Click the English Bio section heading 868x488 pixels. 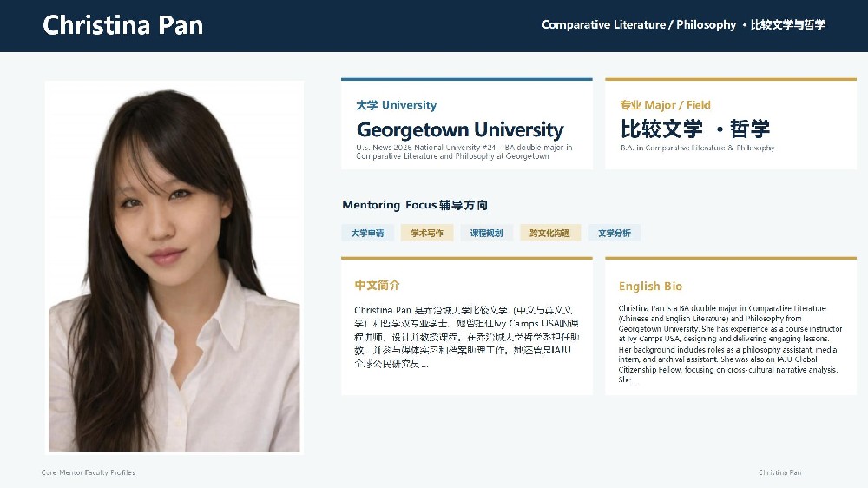pyautogui.click(x=650, y=287)
